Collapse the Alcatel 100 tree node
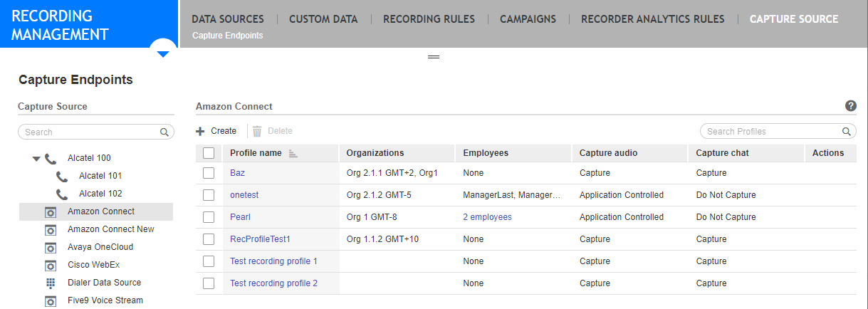 pyautogui.click(x=36, y=159)
